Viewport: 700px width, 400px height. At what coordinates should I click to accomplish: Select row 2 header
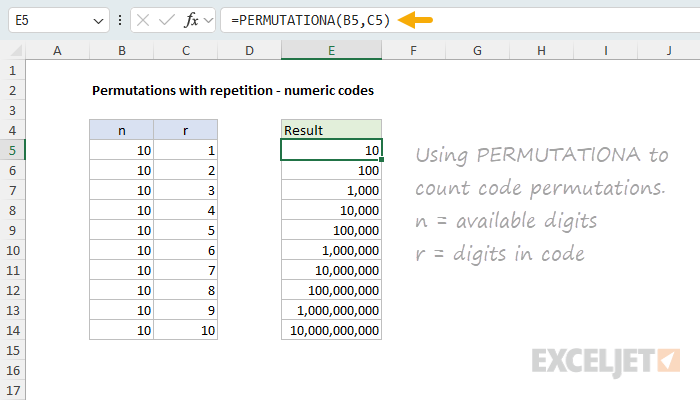click(12, 91)
